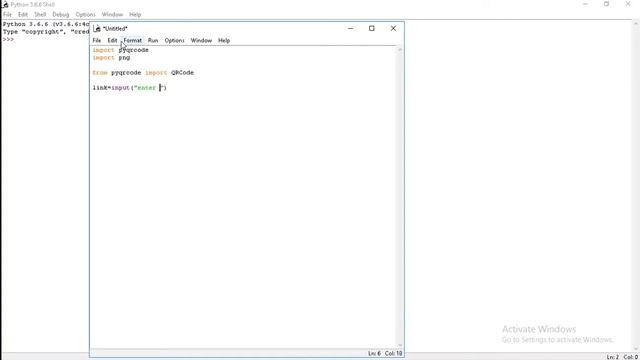Open Edit menu in Untitled editor

(112, 40)
